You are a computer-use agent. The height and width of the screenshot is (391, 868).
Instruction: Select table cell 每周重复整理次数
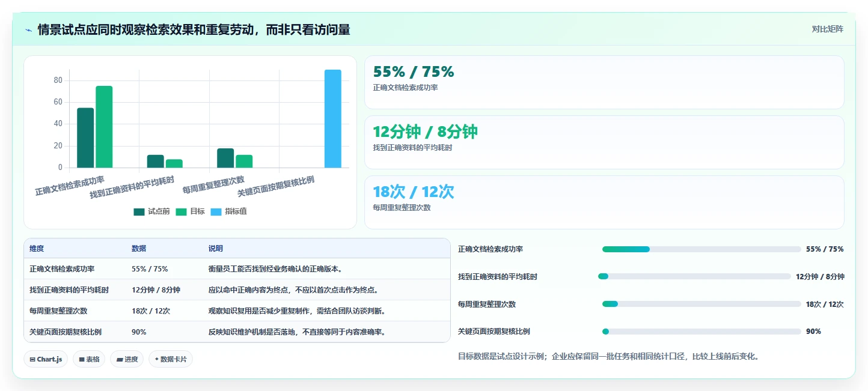pos(58,311)
